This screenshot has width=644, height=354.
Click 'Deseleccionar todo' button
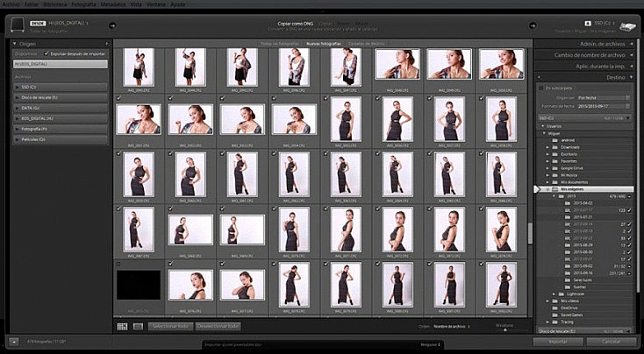pyautogui.click(x=218, y=327)
